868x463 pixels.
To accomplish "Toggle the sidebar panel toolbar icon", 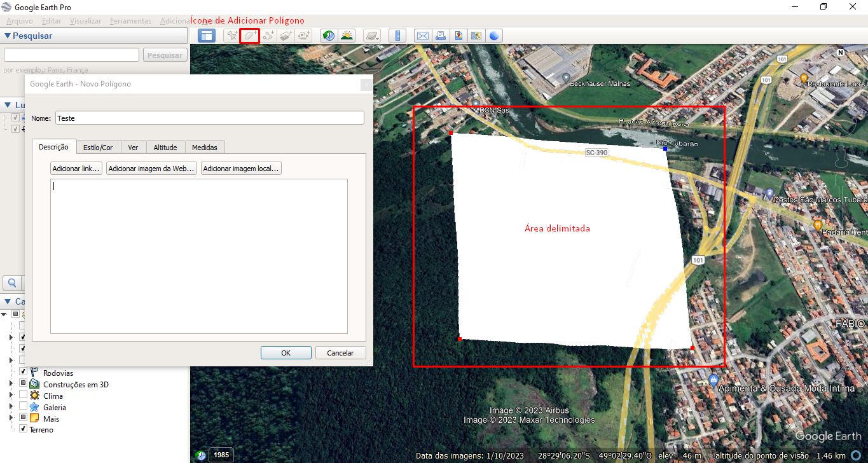I will tap(207, 36).
